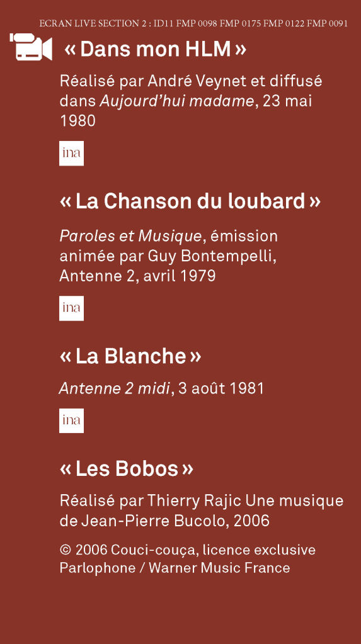Viewport: 361px width, 644px height.
Task: Click the Jean-Pierre Bucolo, 2006 line
Action: [x=164, y=521]
